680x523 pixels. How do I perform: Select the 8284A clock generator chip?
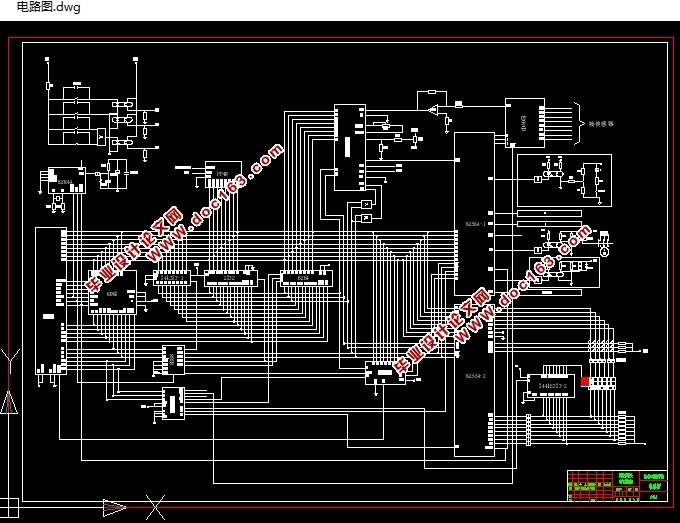pyautogui.click(x=67, y=180)
